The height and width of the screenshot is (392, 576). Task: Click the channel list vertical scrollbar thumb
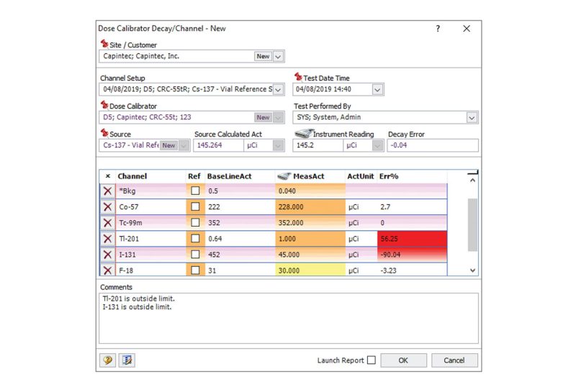472,224
